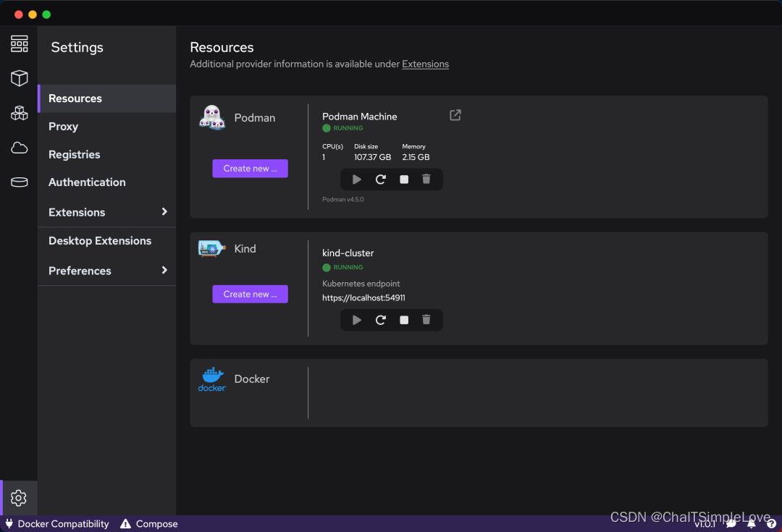Open the Containers cube icon in the rail
The image size is (782, 532).
(19, 77)
